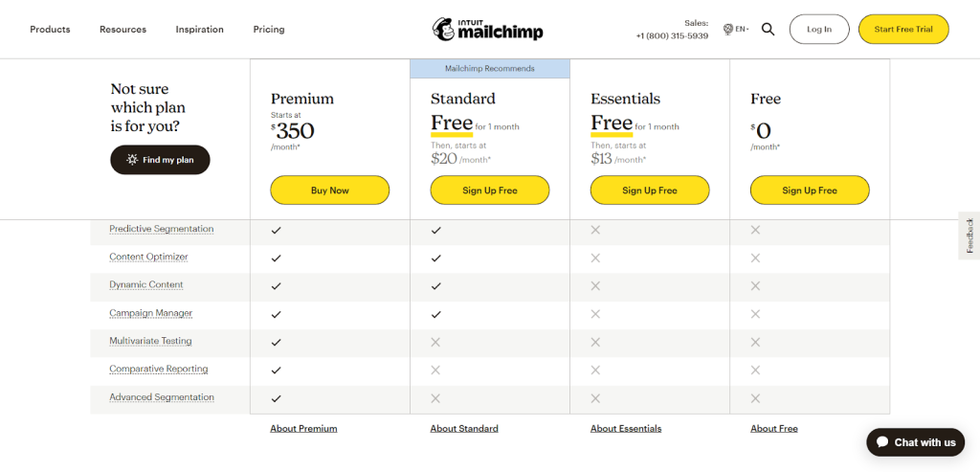Viewport: 980px width, 472px height.
Task: Open the About Standard link
Action: coord(464,429)
